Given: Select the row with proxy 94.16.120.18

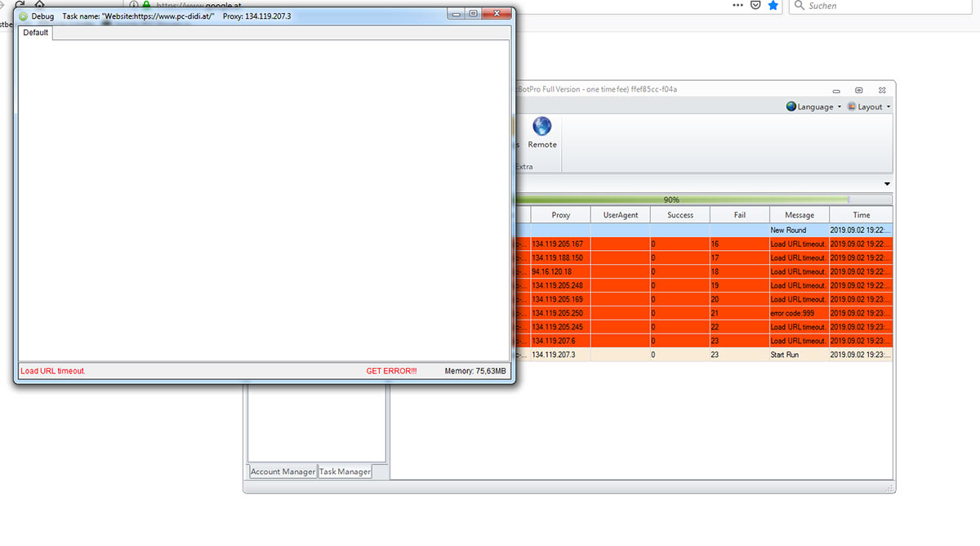Looking at the screenshot, I should coord(560,271).
